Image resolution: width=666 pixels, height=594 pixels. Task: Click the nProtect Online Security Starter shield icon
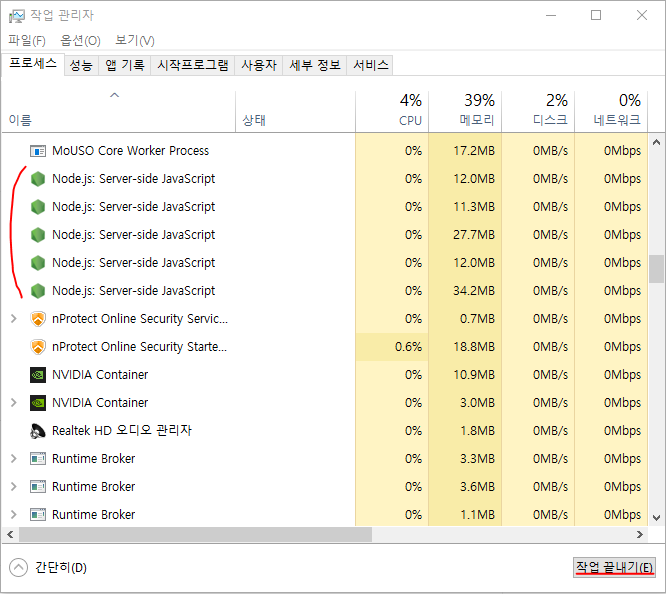pyautogui.click(x=38, y=347)
